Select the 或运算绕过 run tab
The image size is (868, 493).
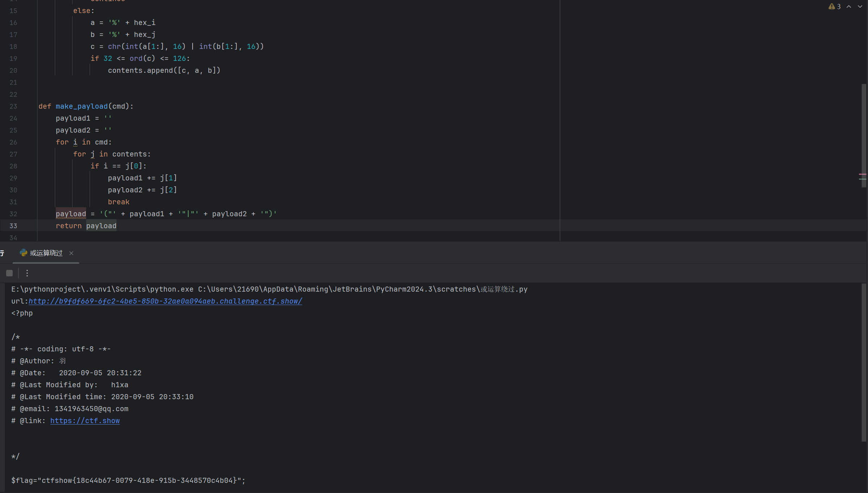46,253
